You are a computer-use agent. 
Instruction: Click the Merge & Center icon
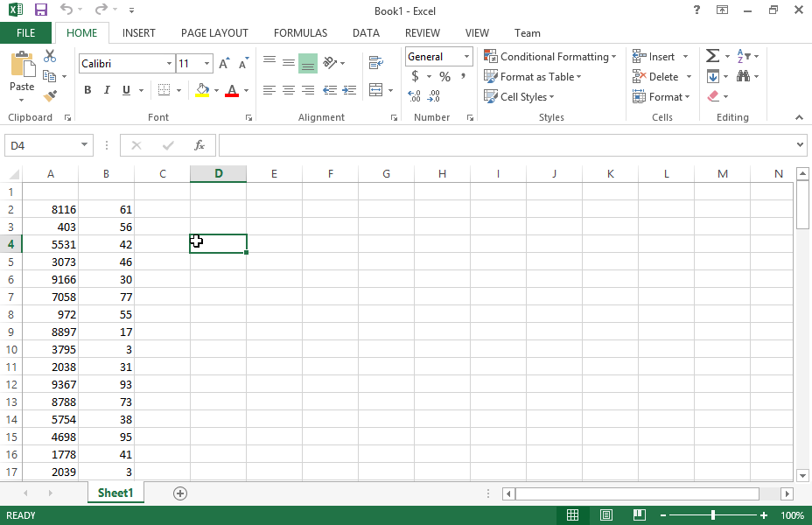[375, 90]
